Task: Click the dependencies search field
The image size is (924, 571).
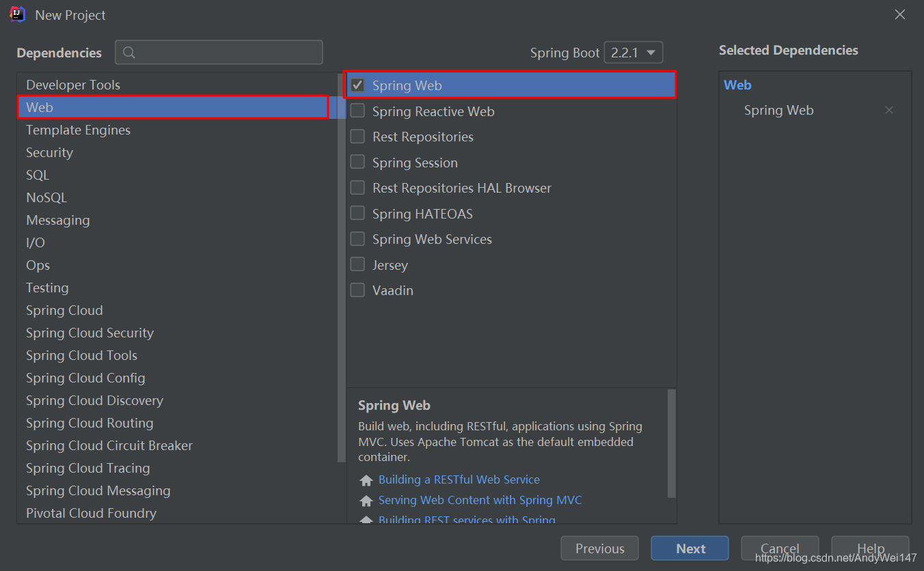Action: click(219, 53)
